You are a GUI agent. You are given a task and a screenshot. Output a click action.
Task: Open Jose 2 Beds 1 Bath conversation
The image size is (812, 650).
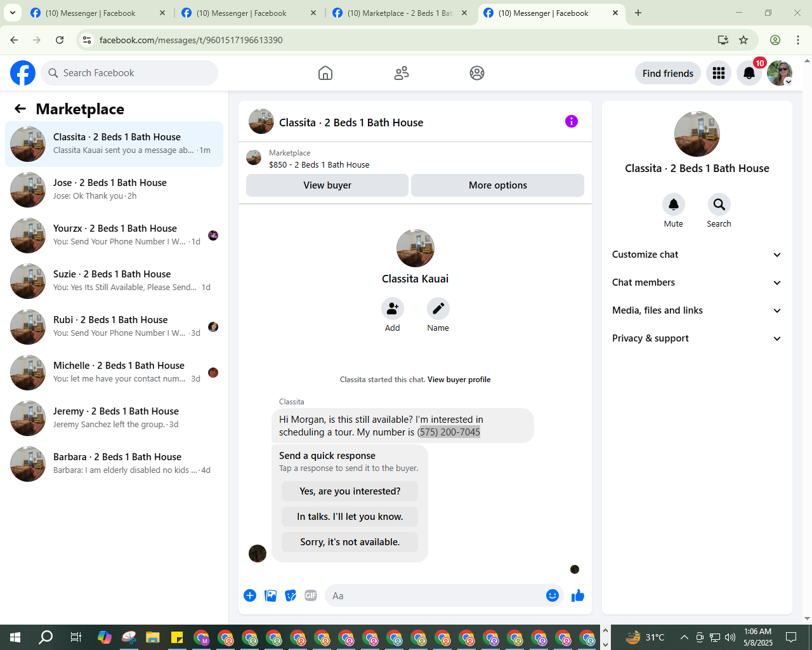(x=114, y=190)
